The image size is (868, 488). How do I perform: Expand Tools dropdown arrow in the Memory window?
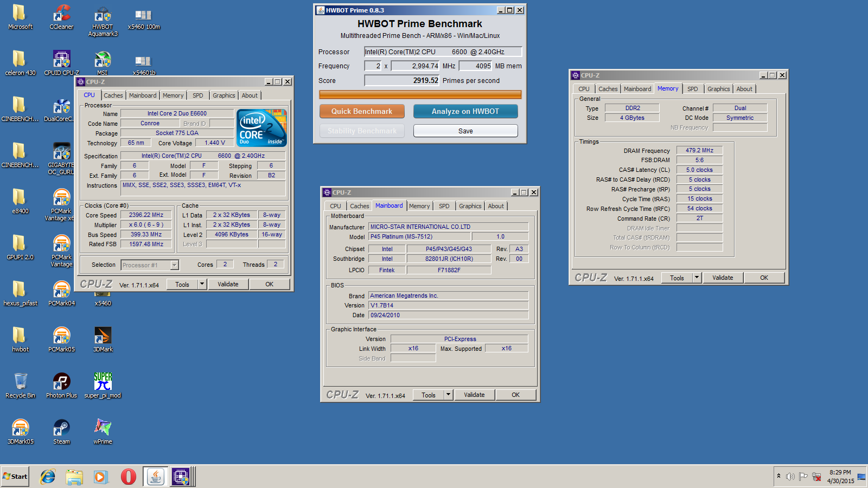[697, 278]
